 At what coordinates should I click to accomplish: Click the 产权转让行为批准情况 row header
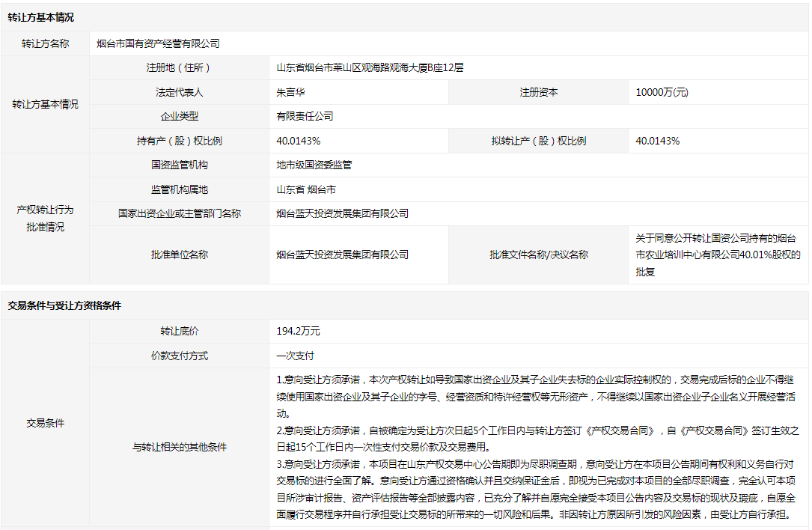[x=45, y=218]
